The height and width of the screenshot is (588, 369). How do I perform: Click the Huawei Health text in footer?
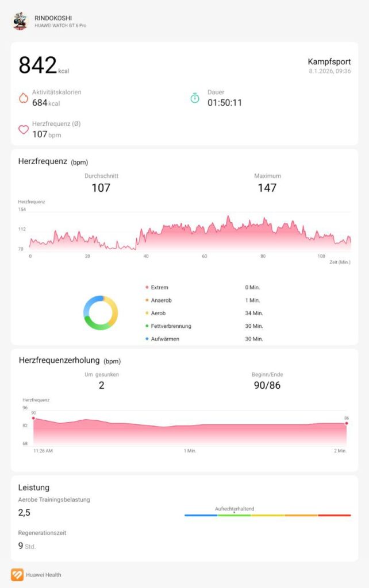44,574
